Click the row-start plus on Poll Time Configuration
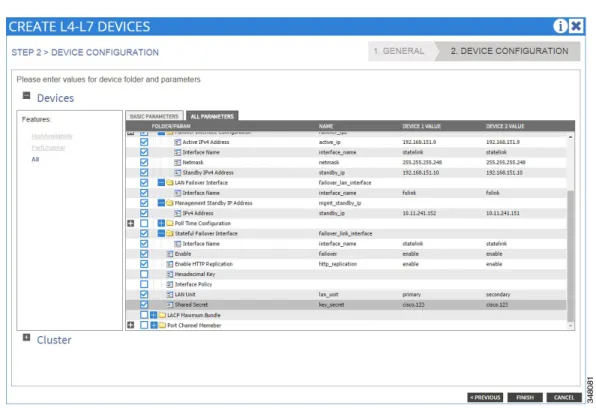Screen dimensions: 596x414 (x=131, y=224)
